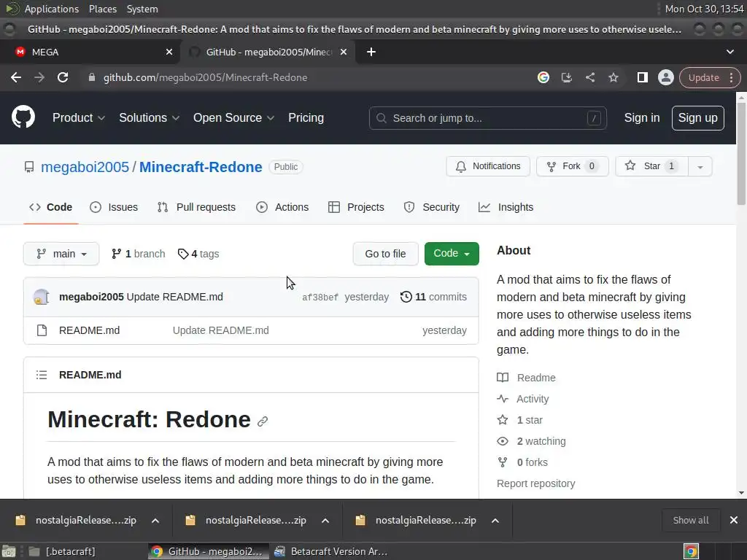Open the System menu
Viewport: 747px width, 560px height.
[142, 9]
